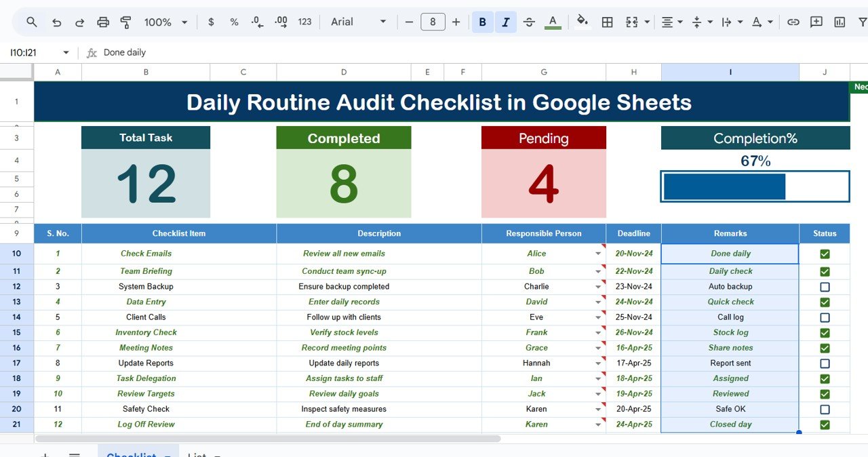Open the Arial font family dropdown
The width and height of the screenshot is (868, 457).
pyautogui.click(x=358, y=22)
